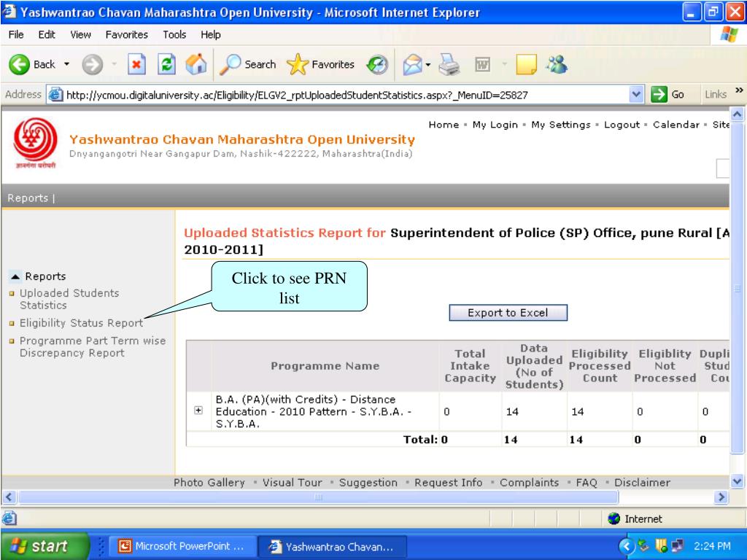
Task: Open My Login link
Action: point(495,125)
